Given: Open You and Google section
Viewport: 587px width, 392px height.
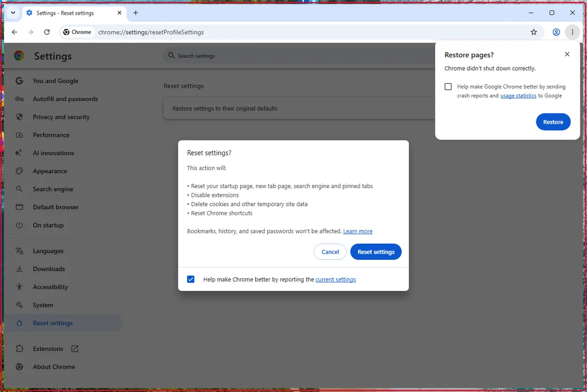Looking at the screenshot, I should tap(55, 81).
